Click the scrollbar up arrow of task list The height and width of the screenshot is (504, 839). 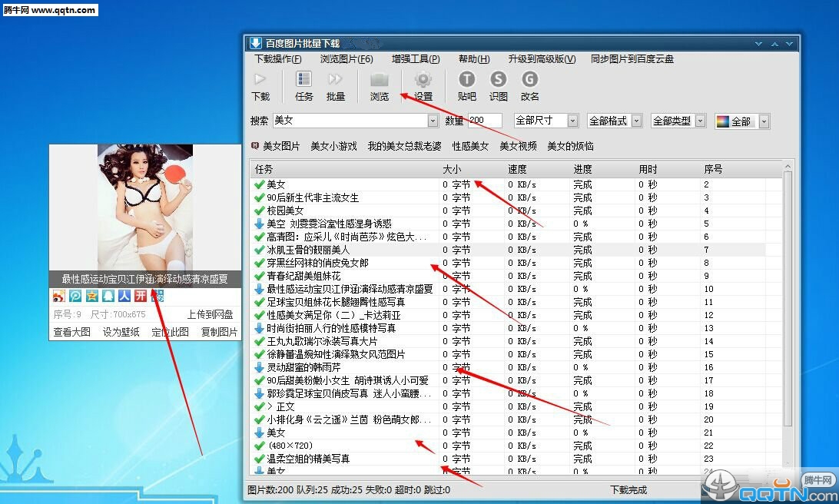click(x=787, y=167)
